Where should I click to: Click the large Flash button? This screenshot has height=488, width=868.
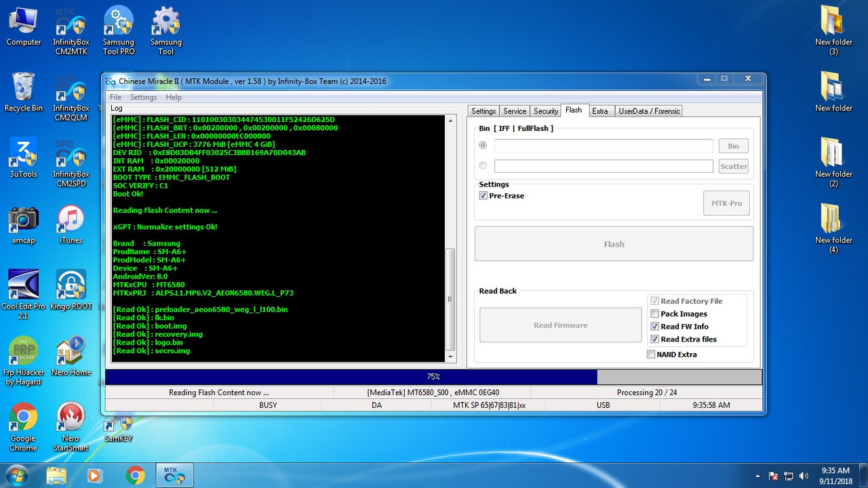(x=614, y=244)
